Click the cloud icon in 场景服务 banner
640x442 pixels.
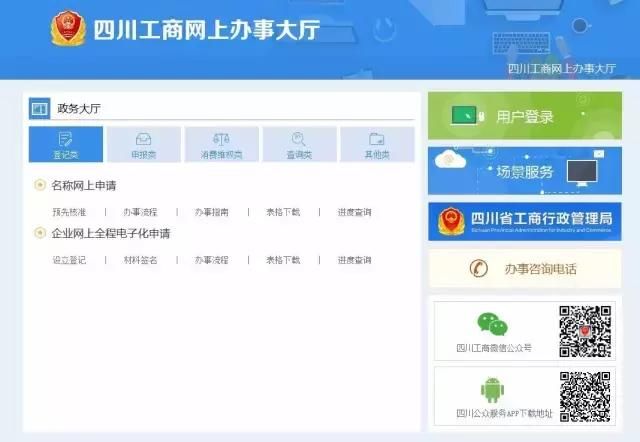450,159
